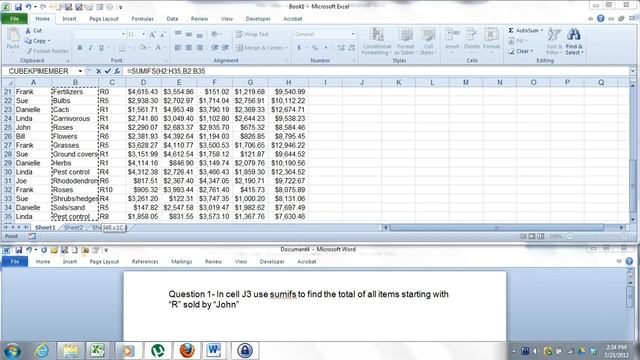The height and width of the screenshot is (360, 640).
Task: Click Page Layout view button in status bar
Action: [531, 236]
